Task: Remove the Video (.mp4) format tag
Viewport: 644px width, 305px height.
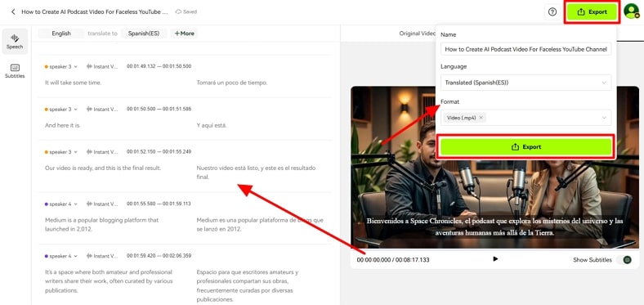Action: 481,118
